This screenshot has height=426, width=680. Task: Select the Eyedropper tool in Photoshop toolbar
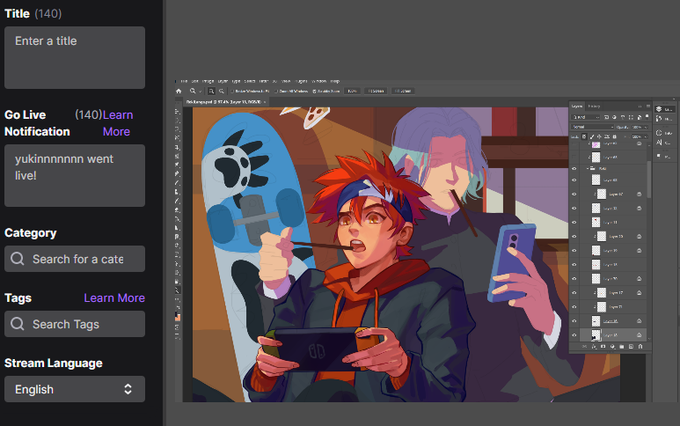[x=177, y=165]
